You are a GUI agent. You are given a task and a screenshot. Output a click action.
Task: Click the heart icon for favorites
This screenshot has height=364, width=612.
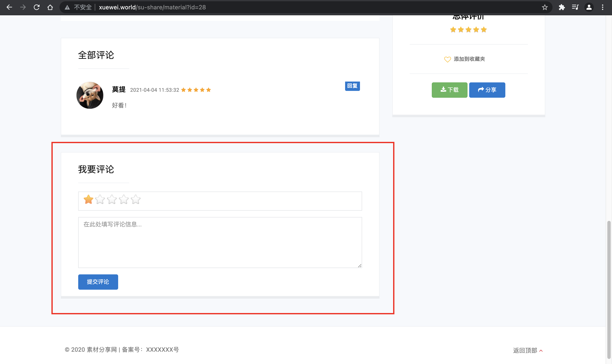pyautogui.click(x=447, y=59)
